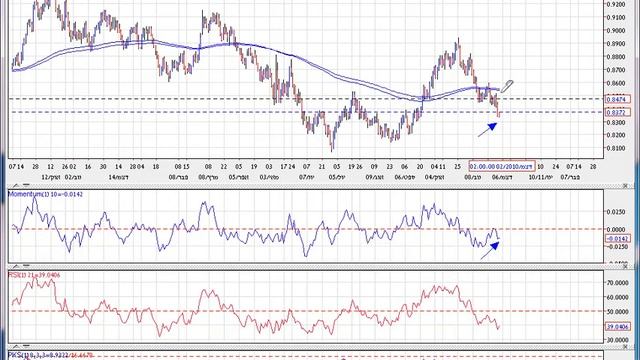Select the 0.8372 price level label
This screenshot has height=360, width=640.
click(x=618, y=112)
